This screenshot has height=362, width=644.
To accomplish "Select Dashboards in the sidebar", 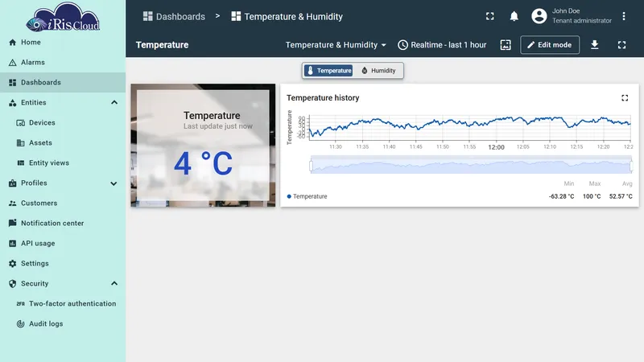I will pos(63,83).
